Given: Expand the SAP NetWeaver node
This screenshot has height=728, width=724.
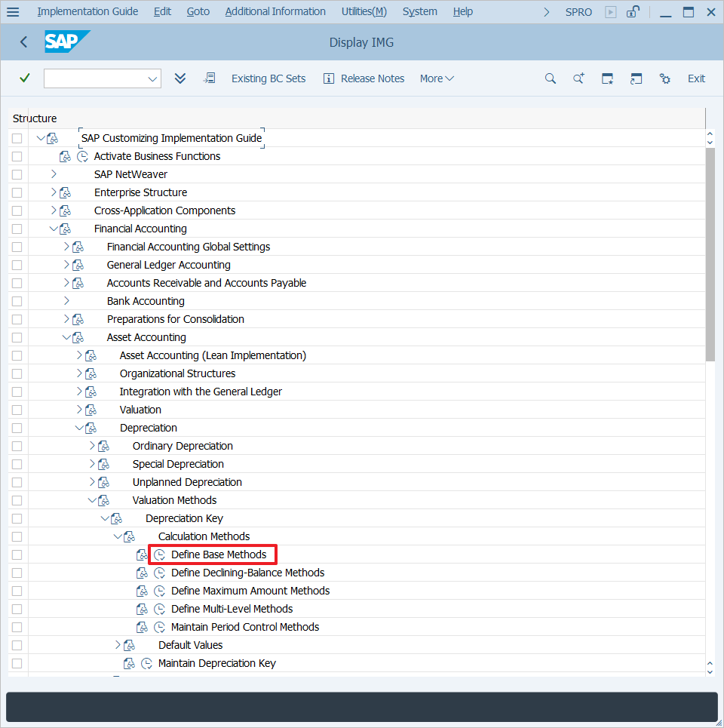Looking at the screenshot, I should (54, 174).
